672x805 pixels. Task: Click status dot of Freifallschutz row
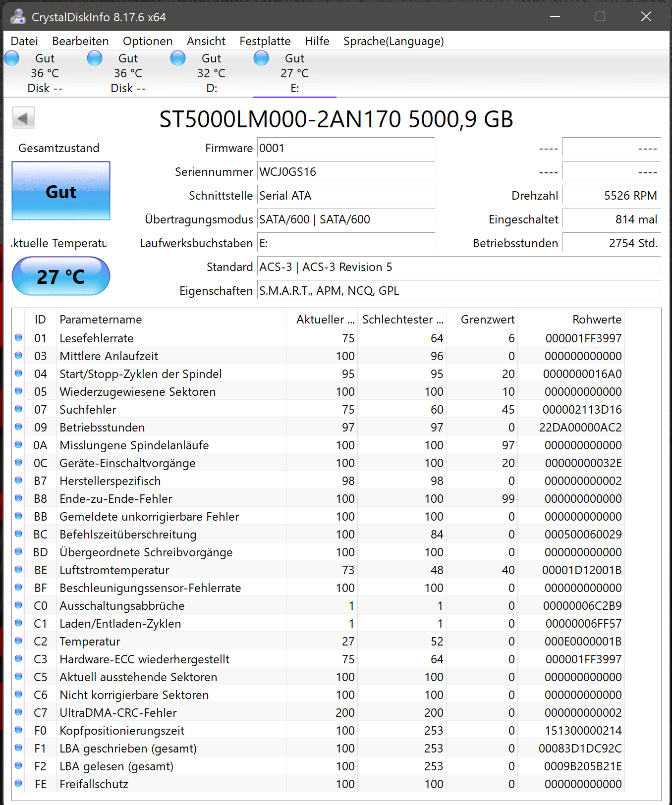click(x=18, y=783)
